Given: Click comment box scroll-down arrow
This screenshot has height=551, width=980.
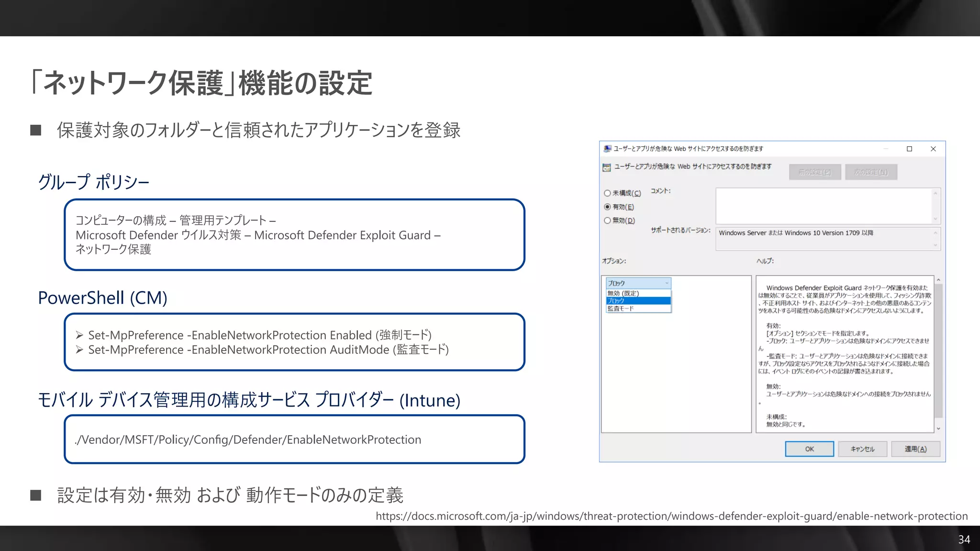Looking at the screenshot, I should [x=935, y=219].
